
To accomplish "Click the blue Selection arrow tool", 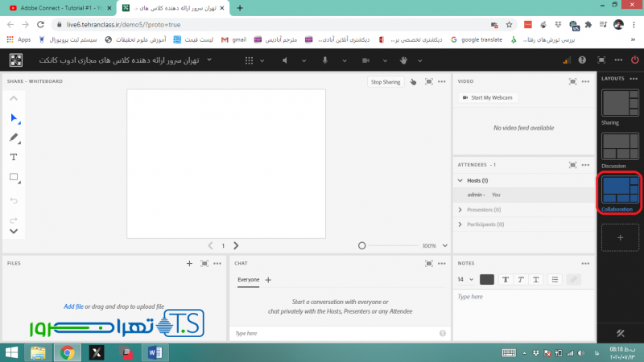I will (14, 118).
